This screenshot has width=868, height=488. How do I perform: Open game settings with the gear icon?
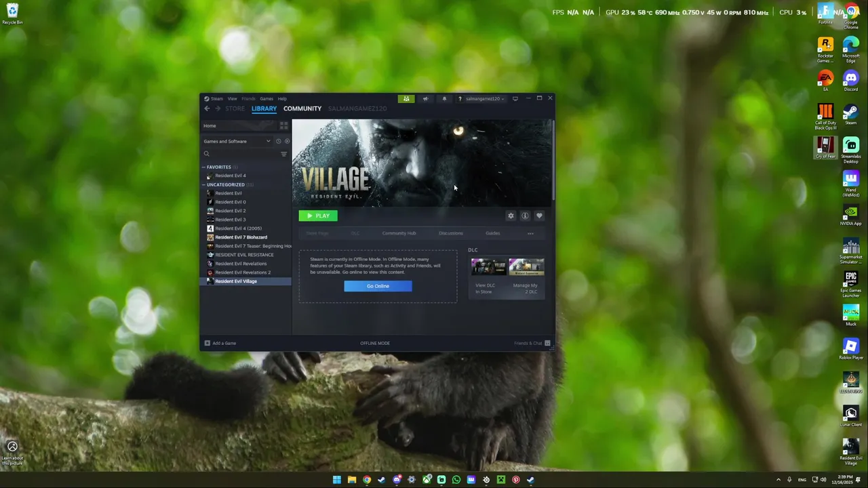tap(511, 216)
